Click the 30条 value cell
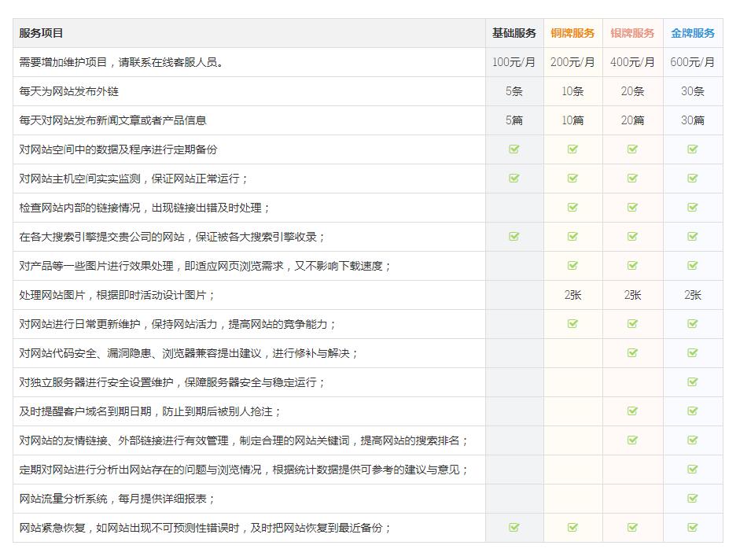Viewport: 740px width, 560px height. [x=692, y=91]
